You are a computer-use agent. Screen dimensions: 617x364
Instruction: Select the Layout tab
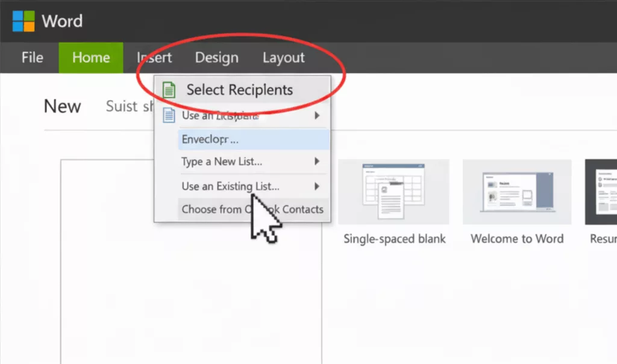(284, 57)
